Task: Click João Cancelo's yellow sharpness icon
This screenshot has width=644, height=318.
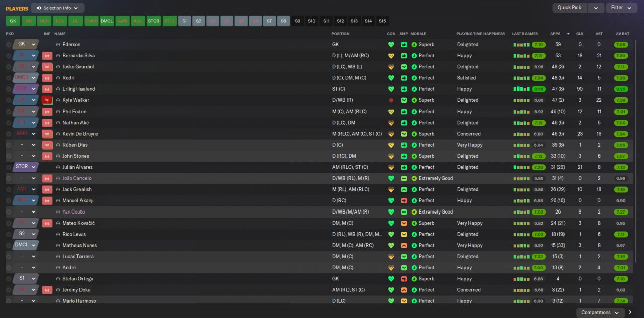Action: [404, 178]
